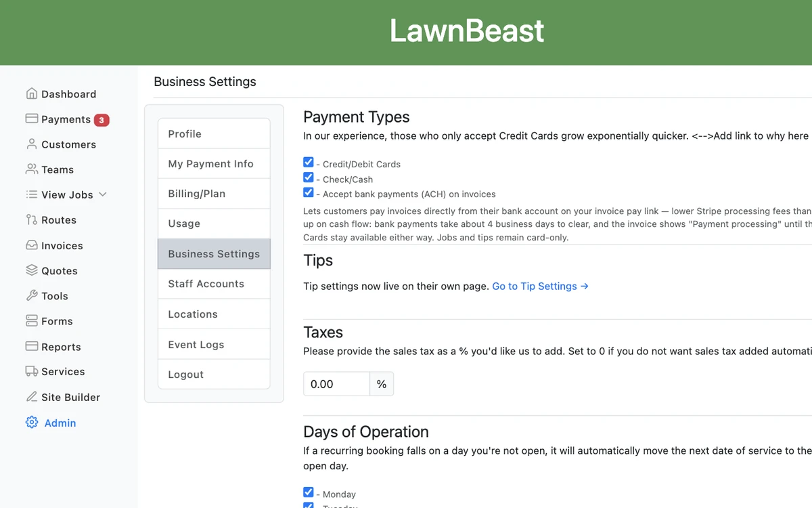
Task: Follow the Go to Tip Settings link
Action: (540, 287)
